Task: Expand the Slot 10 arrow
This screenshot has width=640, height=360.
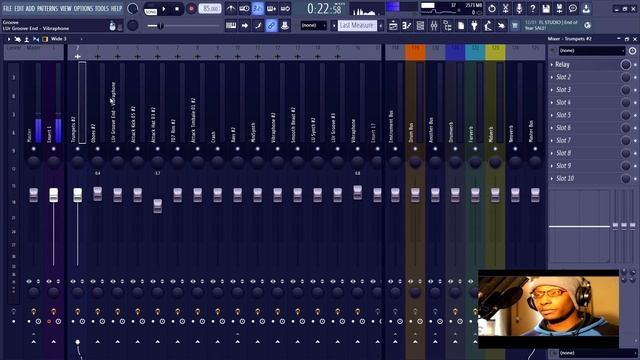Action: point(552,178)
